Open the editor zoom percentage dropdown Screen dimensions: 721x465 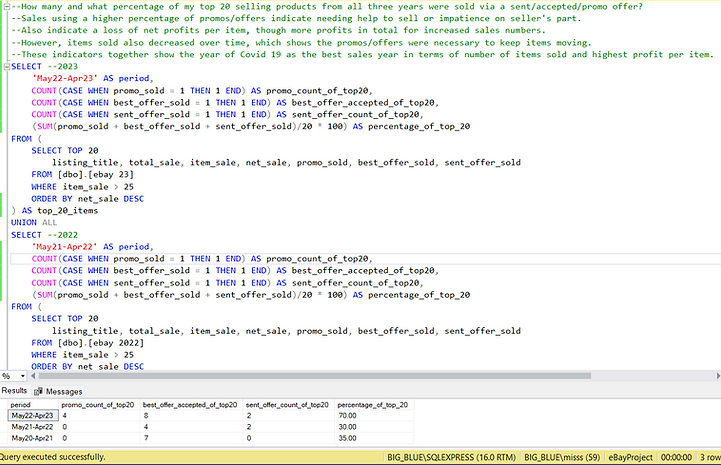[23, 376]
